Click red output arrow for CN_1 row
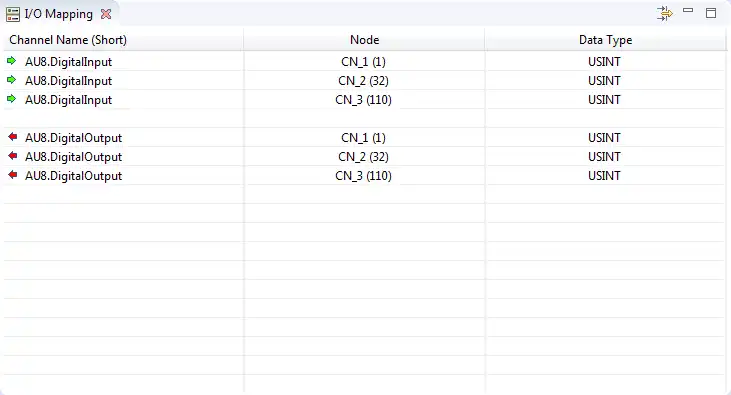Viewport: 731px width, 395px height. (x=13, y=137)
